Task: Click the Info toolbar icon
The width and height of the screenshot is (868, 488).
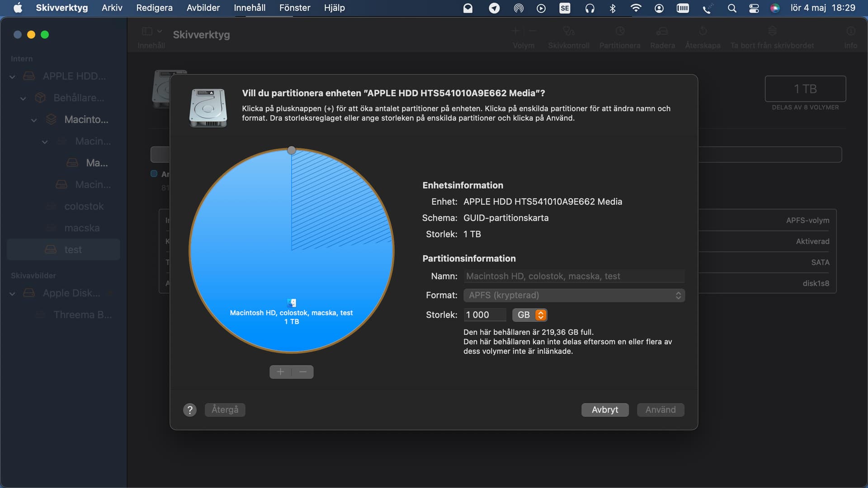Action: (851, 31)
